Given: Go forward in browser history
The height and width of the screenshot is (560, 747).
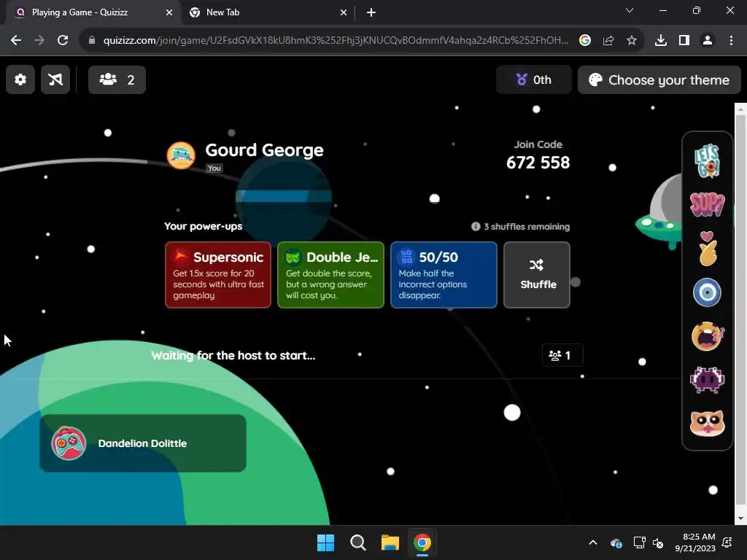Looking at the screenshot, I should (39, 41).
